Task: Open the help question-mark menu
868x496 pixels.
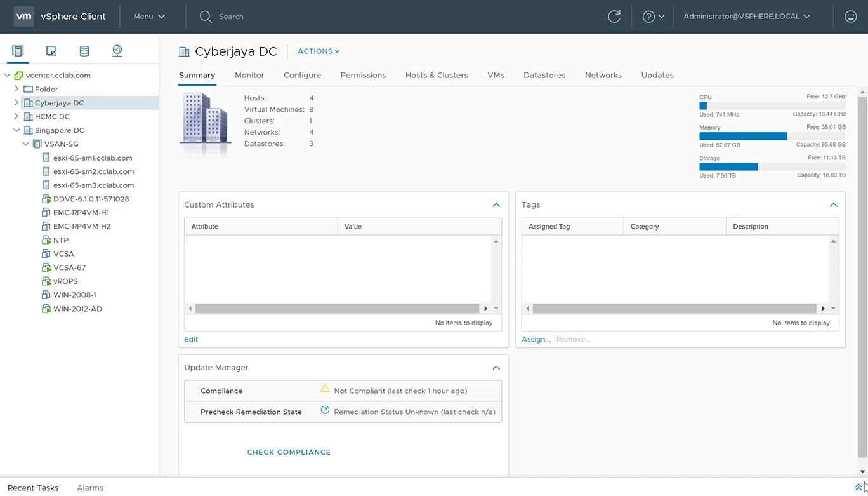Action: tap(654, 17)
